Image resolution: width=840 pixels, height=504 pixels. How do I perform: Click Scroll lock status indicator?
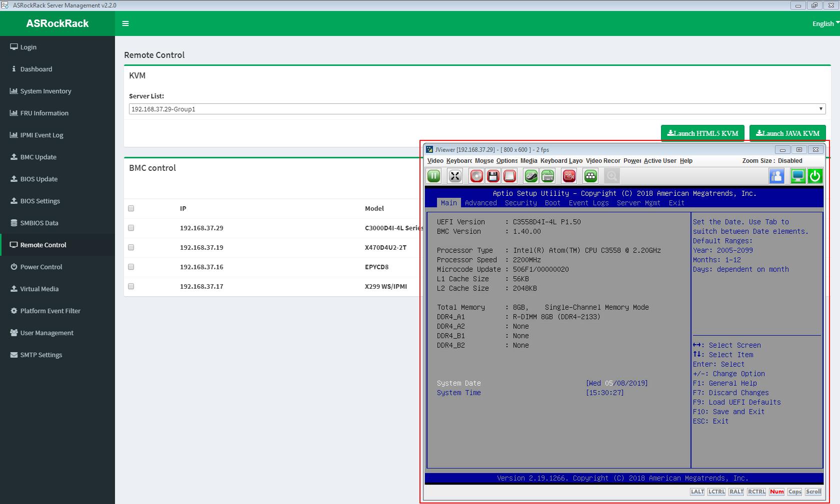point(813,492)
